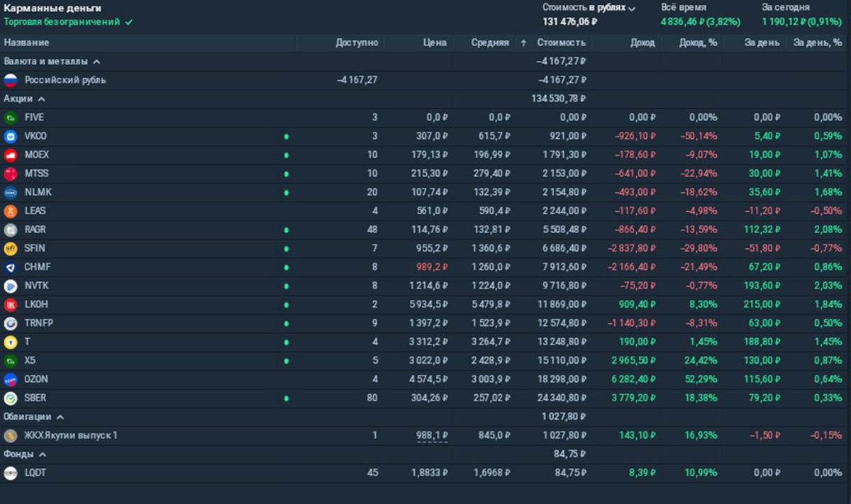851x504 pixels.
Task: Click the LEAS stock logo icon
Action: (x=11, y=211)
